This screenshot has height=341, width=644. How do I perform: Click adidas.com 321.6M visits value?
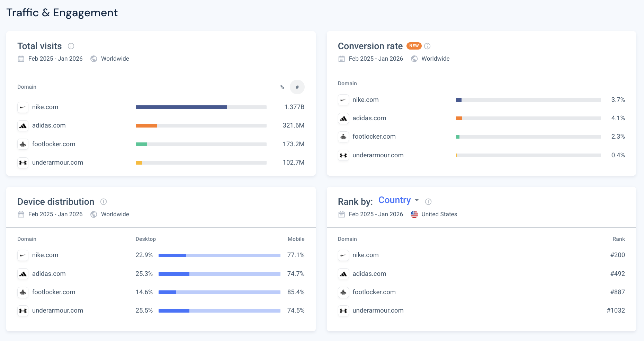click(x=294, y=125)
